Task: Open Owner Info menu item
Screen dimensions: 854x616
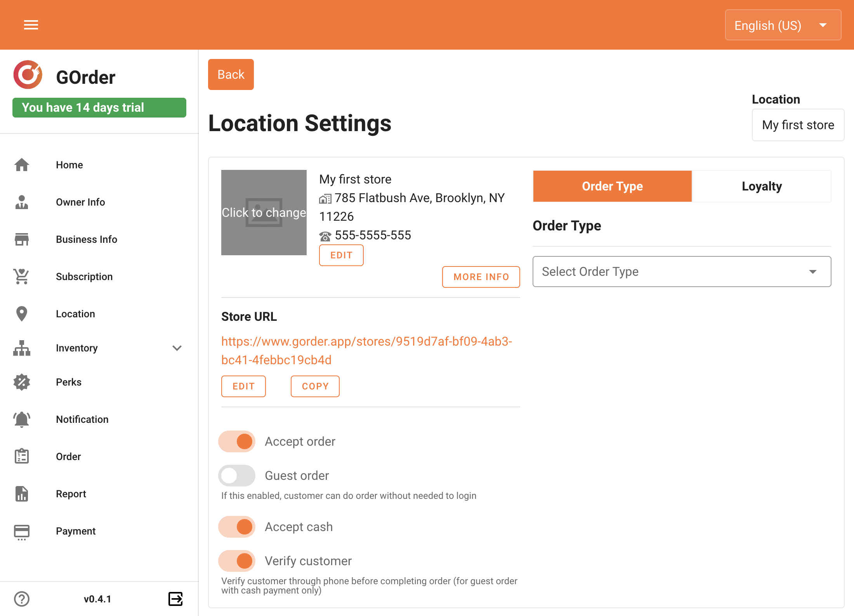Action: click(x=99, y=202)
